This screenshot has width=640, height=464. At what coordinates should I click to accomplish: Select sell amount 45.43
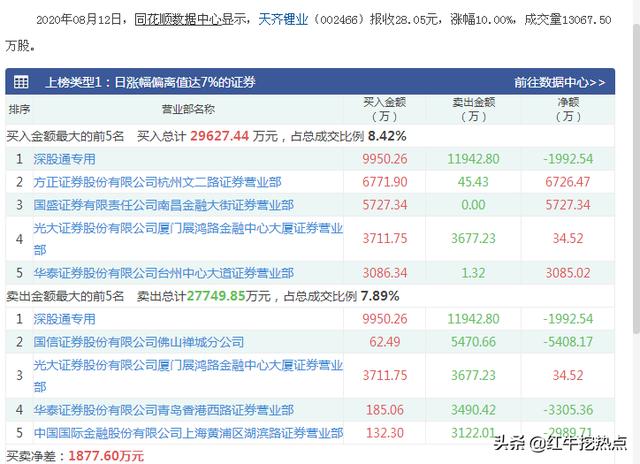coord(473,182)
